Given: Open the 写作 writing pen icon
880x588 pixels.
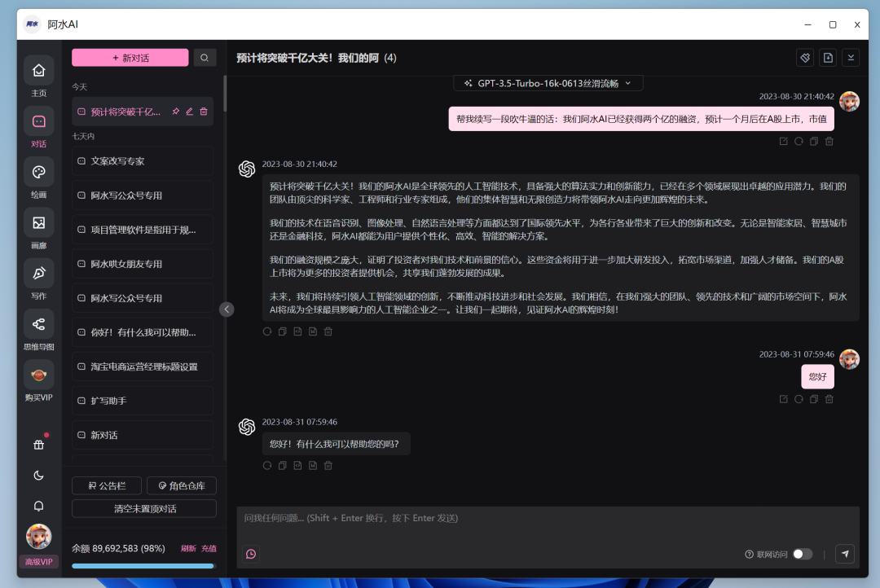Looking at the screenshot, I should click(39, 274).
